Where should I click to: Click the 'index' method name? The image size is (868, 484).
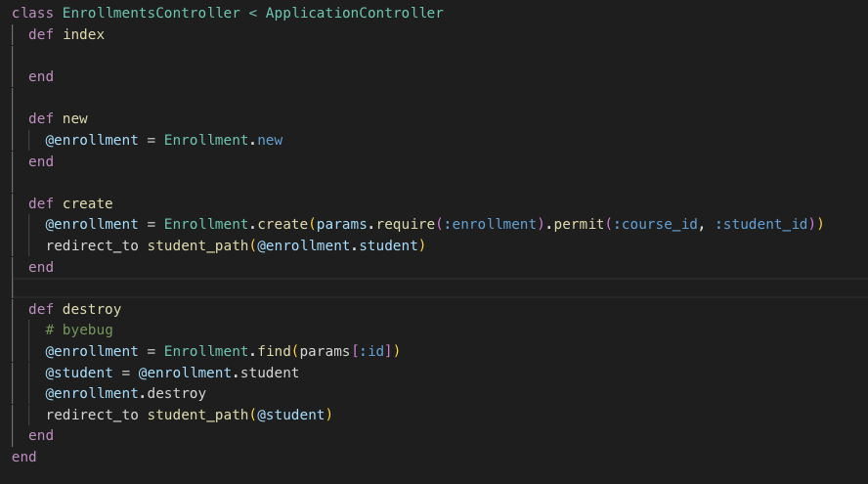pos(84,34)
